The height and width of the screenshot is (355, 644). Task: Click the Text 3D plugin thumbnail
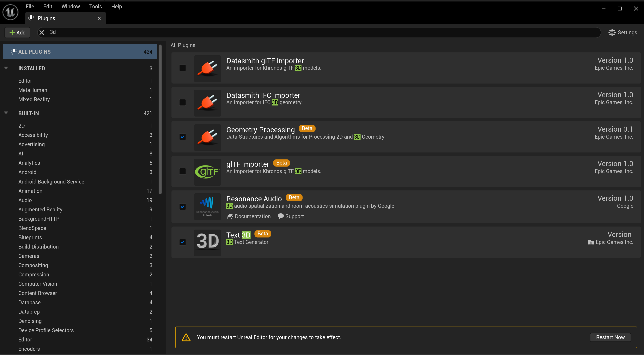[207, 242]
